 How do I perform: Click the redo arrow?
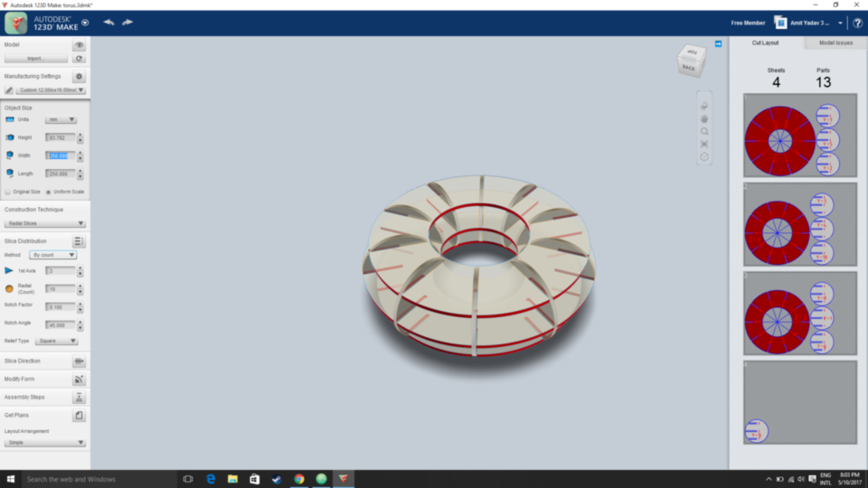tap(127, 23)
